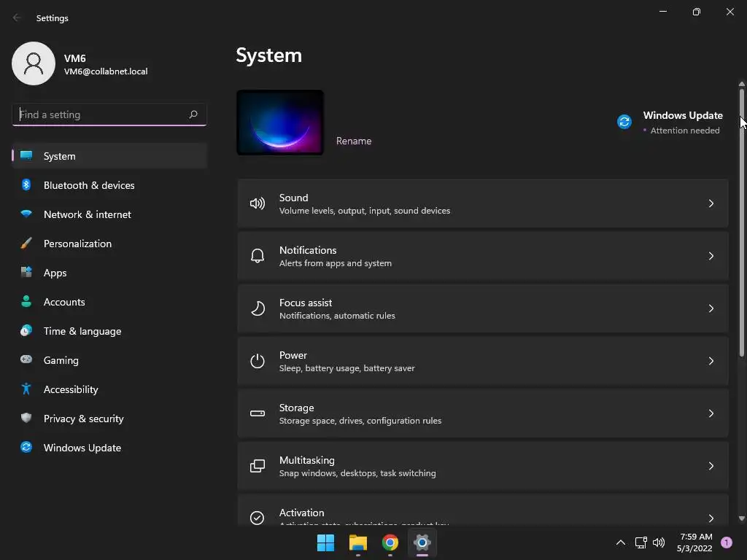Click the Bluetooth icon in sidebar
This screenshot has width=747, height=560.
[x=26, y=184]
